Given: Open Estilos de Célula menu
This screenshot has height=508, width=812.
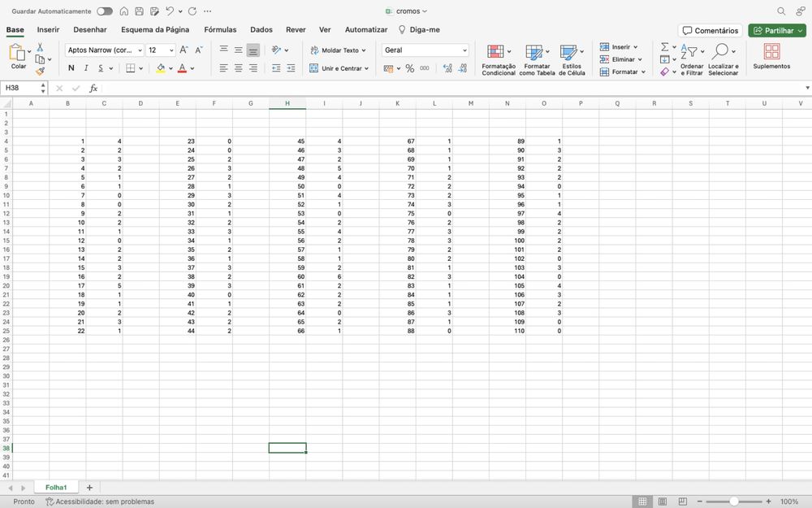Looking at the screenshot, I should (x=572, y=59).
